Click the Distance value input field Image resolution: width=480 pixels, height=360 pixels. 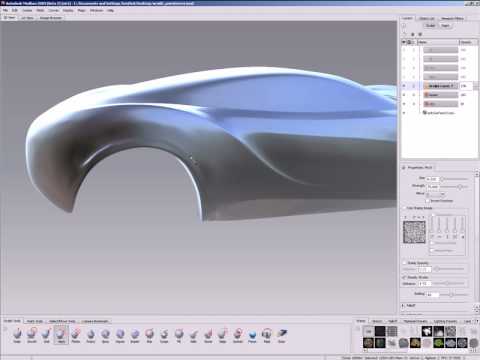[x=425, y=284]
